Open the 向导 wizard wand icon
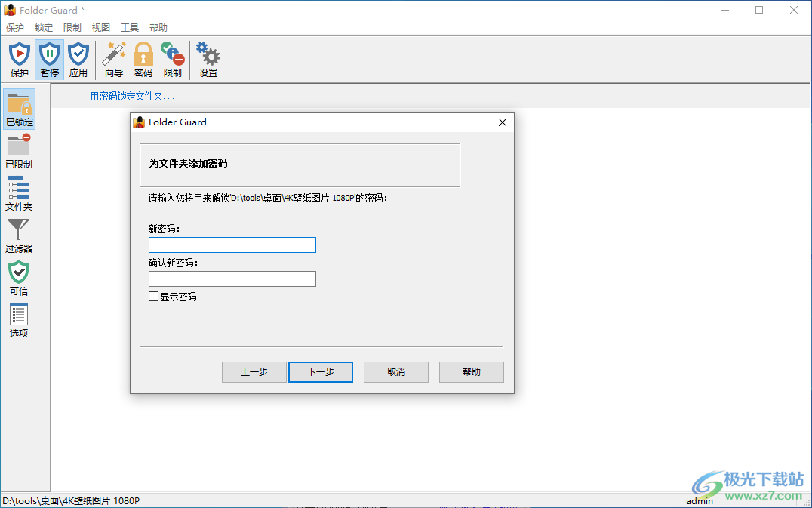The image size is (812, 508). (114, 60)
